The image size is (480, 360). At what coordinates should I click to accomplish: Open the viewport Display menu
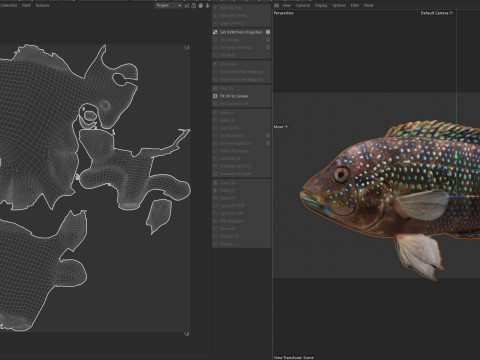pos(321,5)
